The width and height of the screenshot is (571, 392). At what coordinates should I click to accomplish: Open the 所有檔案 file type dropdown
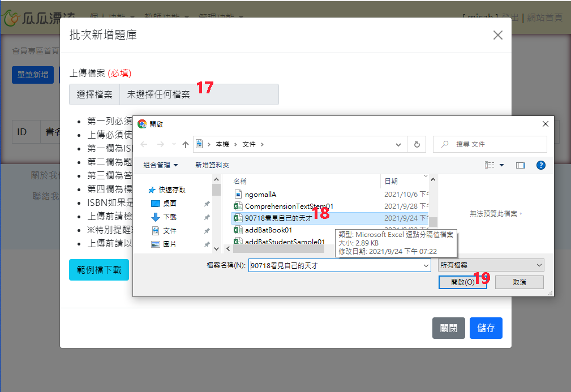coord(491,265)
